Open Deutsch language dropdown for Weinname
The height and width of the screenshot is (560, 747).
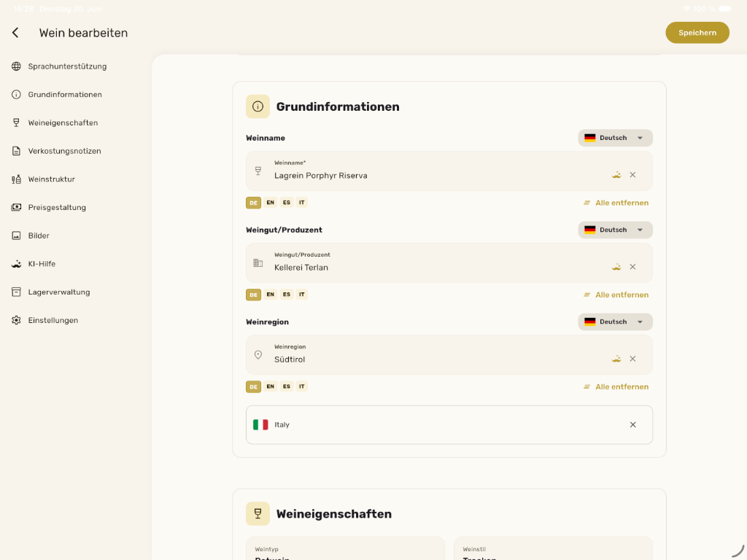point(615,138)
